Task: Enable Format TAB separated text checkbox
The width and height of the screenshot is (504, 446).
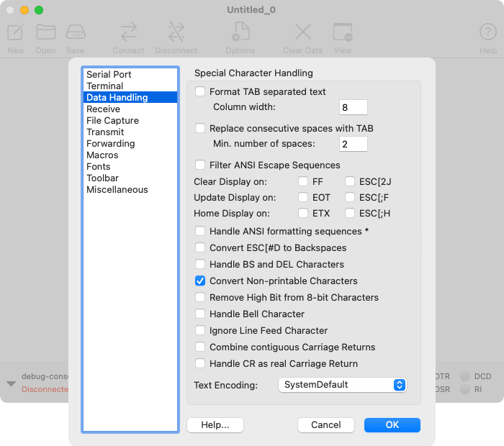Action: click(x=200, y=92)
